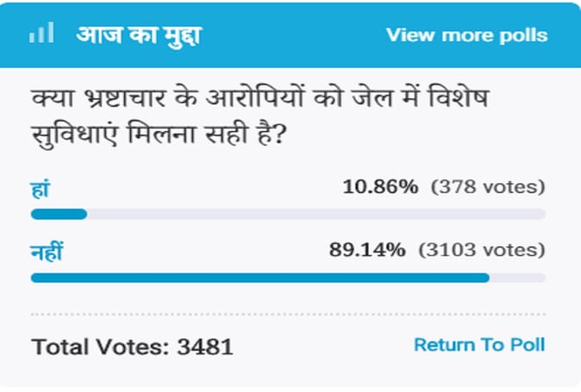This screenshot has height=392, width=581.
Task: Click the dotted divider above total votes
Action: [x=288, y=314]
